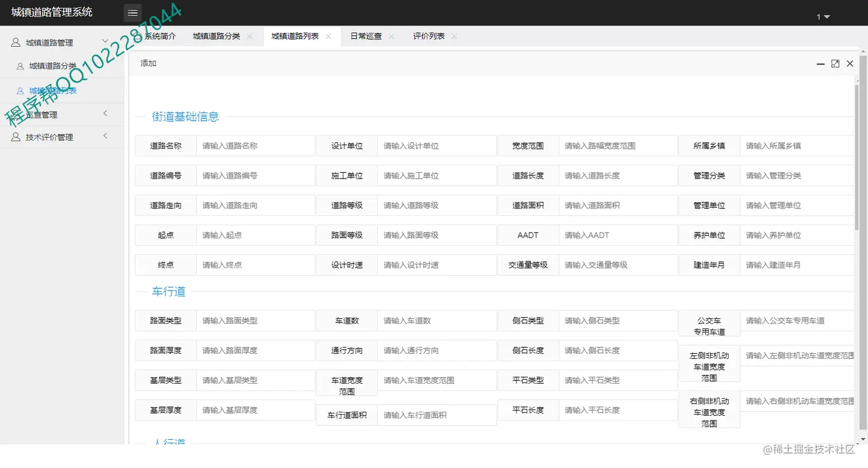Focus the 终点 input field
The width and height of the screenshot is (868, 468).
255,265
